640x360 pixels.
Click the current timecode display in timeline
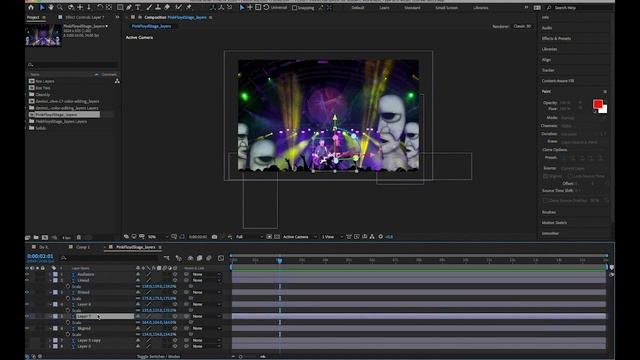pos(40,256)
